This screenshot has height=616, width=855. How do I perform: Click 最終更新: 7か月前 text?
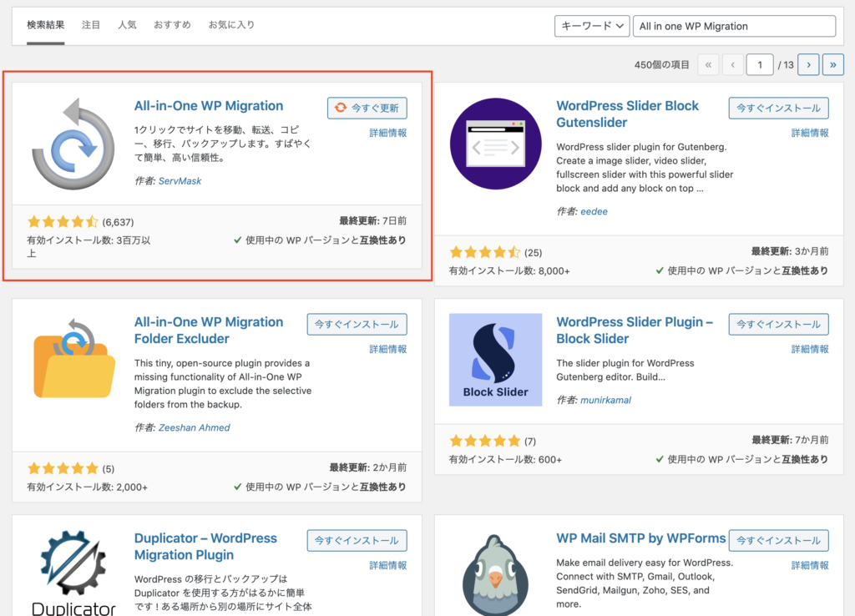[x=790, y=440]
